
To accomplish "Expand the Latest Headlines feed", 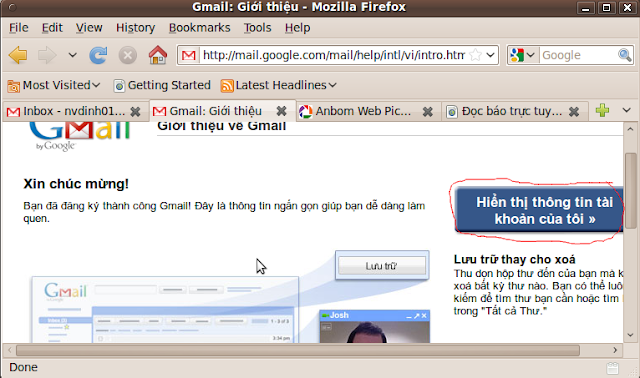I will [278, 85].
